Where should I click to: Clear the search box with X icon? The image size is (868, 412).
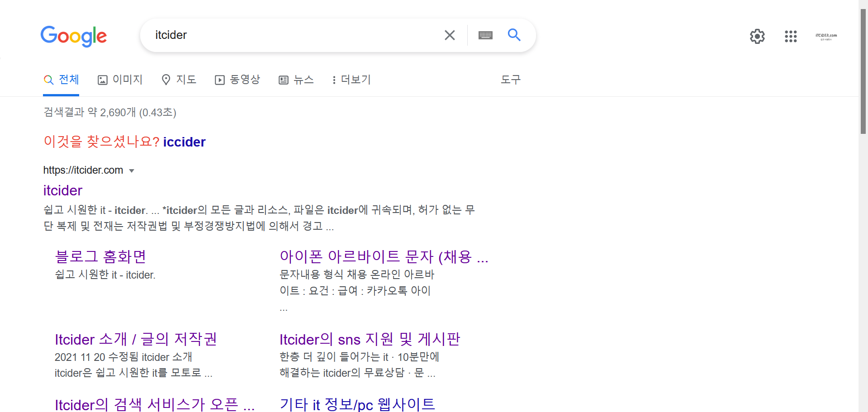(x=450, y=35)
